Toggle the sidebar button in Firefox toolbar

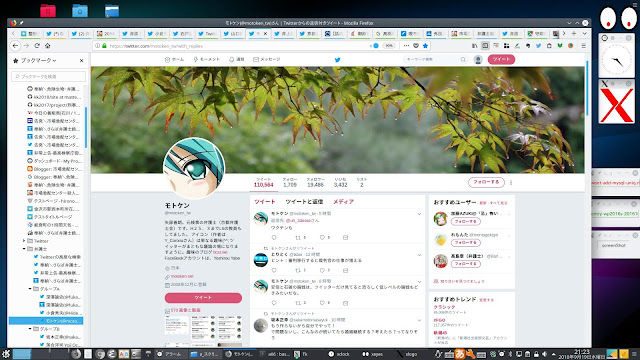pos(485,46)
